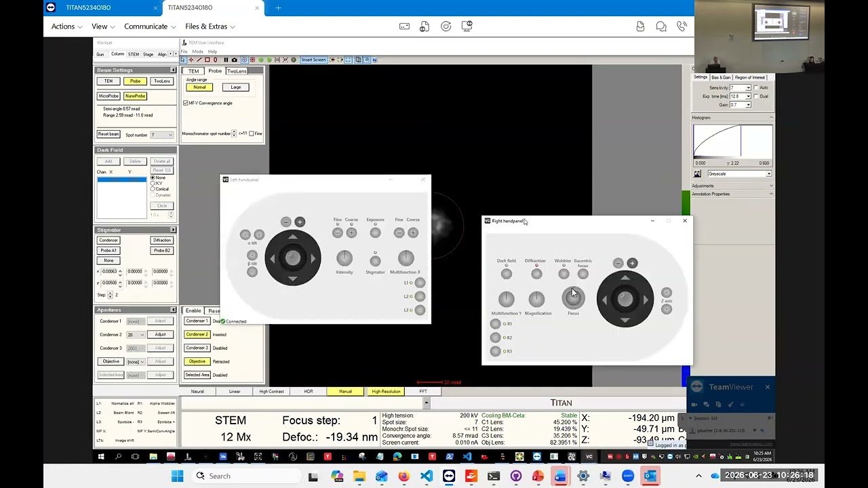
Task: Open Condenser 2 aperture size dropdown
Action: tap(136, 335)
